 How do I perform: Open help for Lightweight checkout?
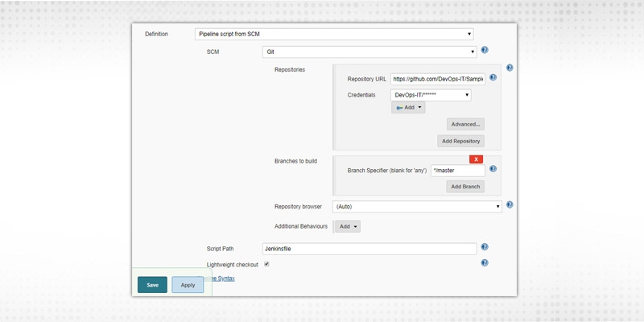(485, 263)
